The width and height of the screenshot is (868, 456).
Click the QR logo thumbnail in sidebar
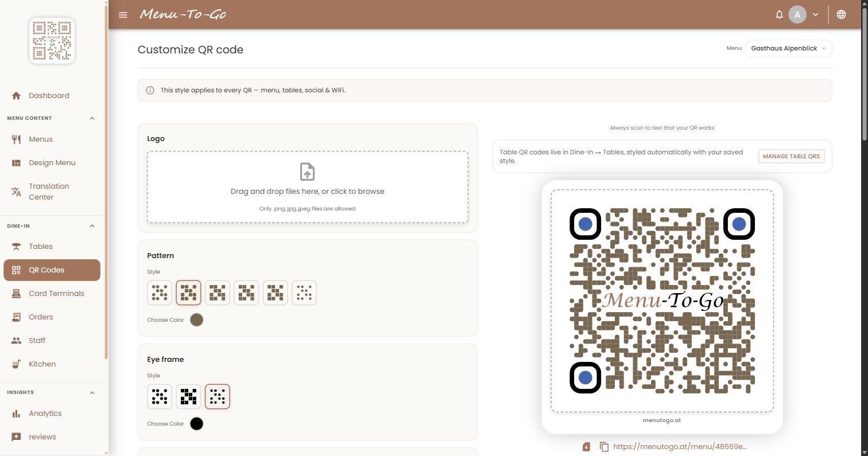point(52,40)
